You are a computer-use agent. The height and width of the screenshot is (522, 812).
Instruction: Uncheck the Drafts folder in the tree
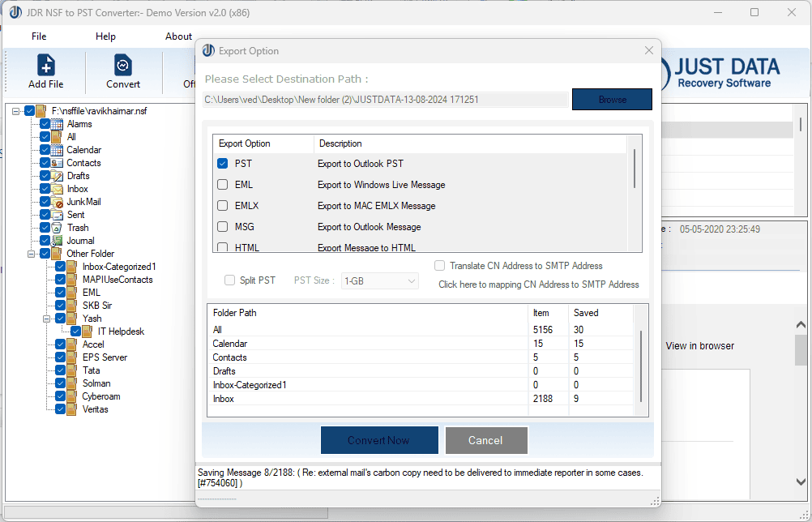click(x=44, y=175)
